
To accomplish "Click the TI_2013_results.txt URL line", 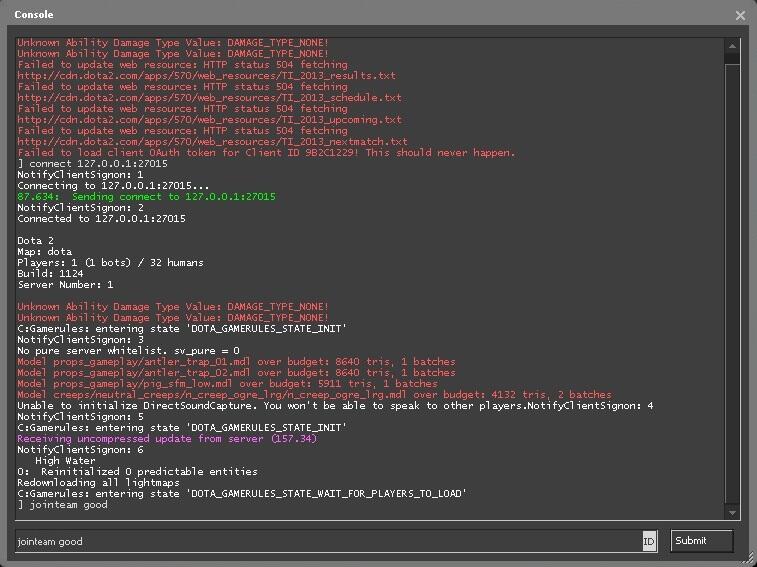I will pos(206,75).
